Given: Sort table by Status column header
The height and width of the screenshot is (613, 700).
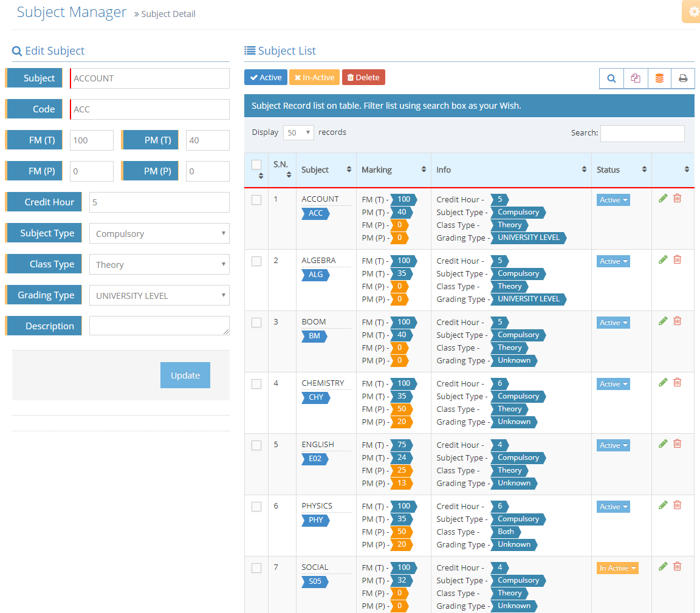Looking at the screenshot, I should [620, 170].
